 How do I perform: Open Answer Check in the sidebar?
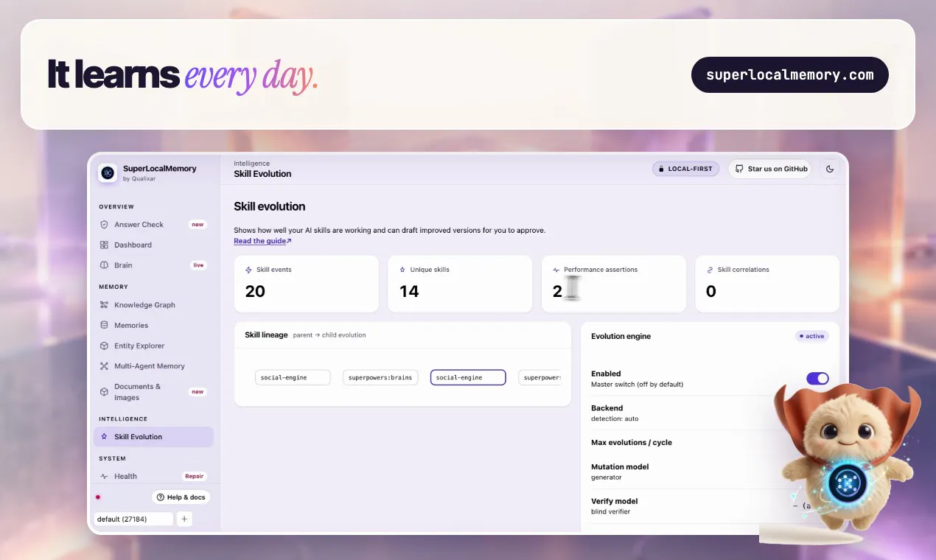(153, 225)
